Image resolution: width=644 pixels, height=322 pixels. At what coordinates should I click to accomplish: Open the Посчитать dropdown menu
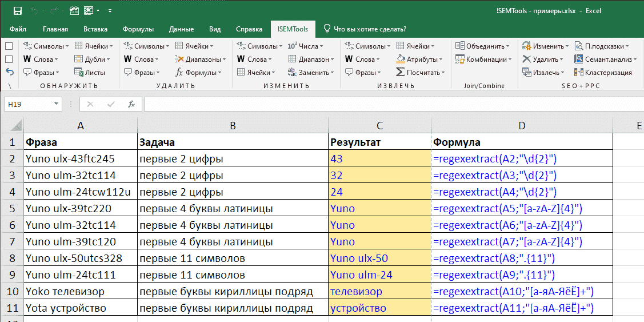[421, 73]
